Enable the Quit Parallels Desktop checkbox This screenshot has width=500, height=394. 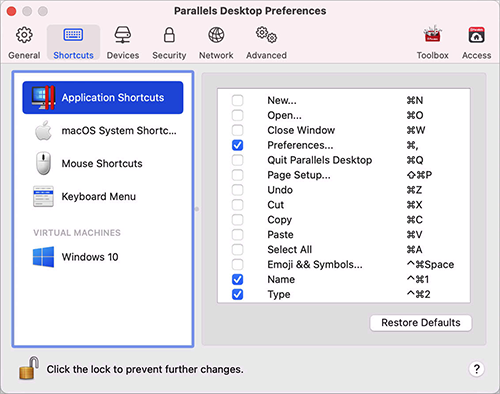[238, 160]
